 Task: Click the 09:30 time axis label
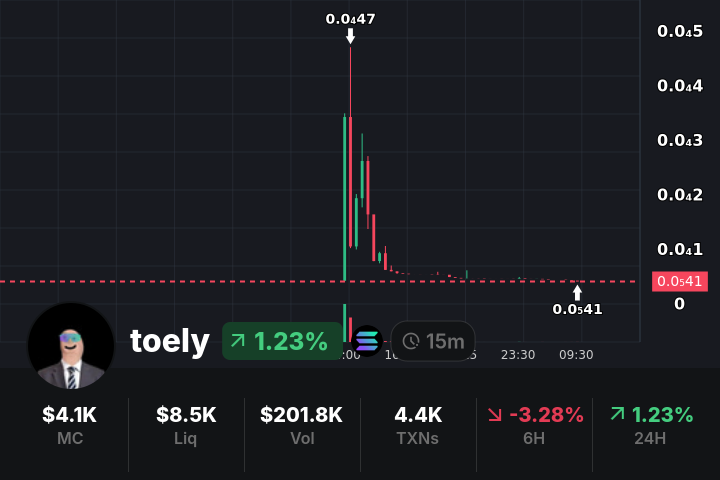(576, 355)
